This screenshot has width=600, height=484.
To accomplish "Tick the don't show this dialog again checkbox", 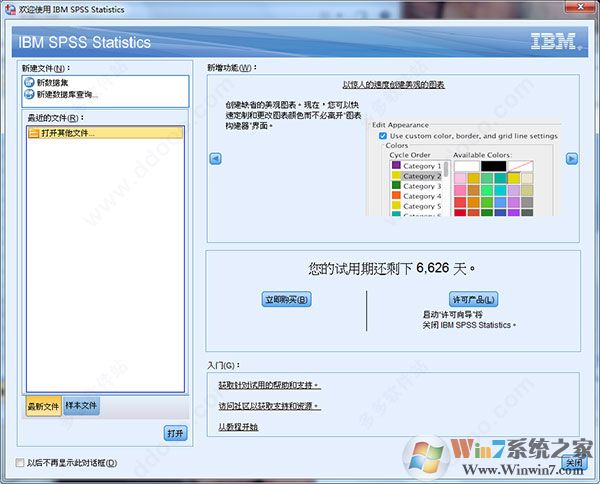I will tap(20, 463).
